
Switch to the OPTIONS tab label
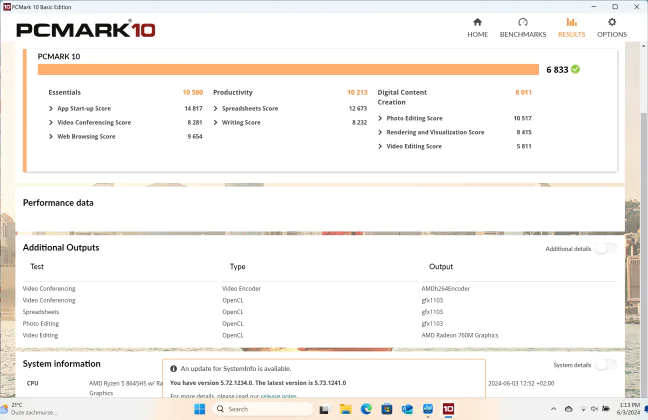coord(612,34)
